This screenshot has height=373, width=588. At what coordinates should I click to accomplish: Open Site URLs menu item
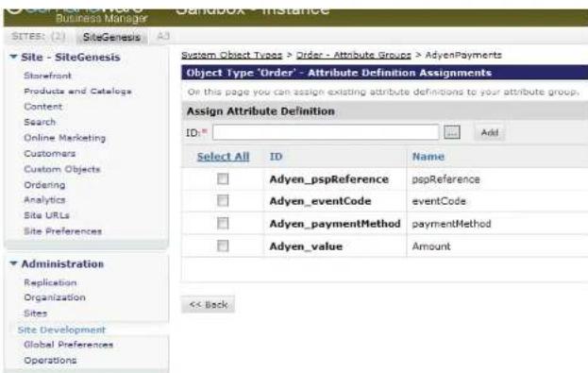[x=46, y=215]
